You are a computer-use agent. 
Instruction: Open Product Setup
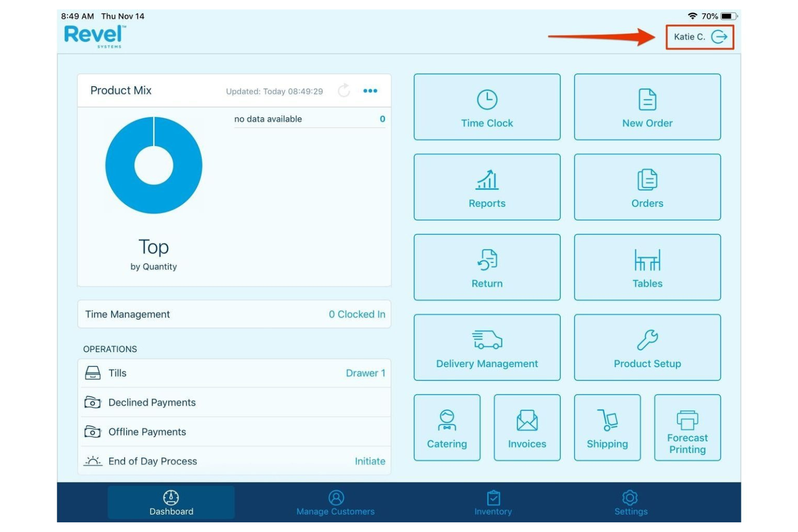pyautogui.click(x=647, y=347)
